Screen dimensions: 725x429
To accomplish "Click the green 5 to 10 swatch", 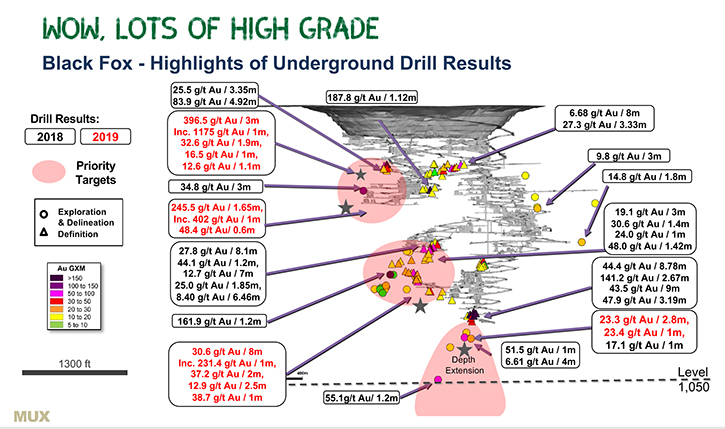I will (57, 325).
